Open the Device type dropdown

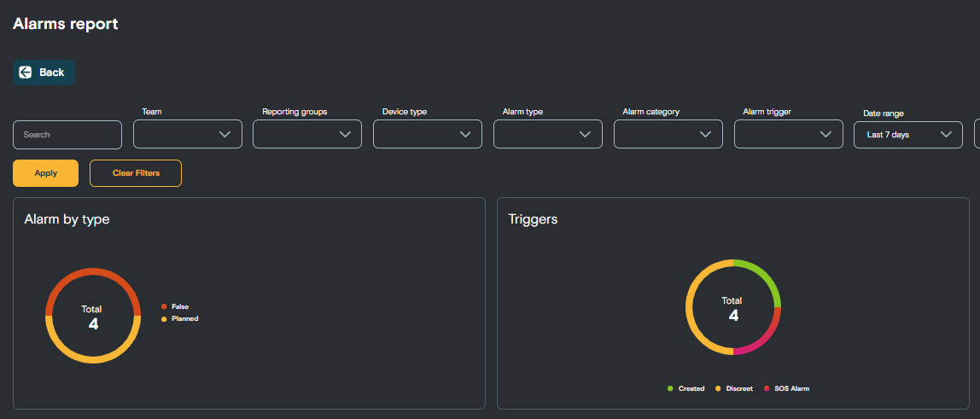pos(428,134)
